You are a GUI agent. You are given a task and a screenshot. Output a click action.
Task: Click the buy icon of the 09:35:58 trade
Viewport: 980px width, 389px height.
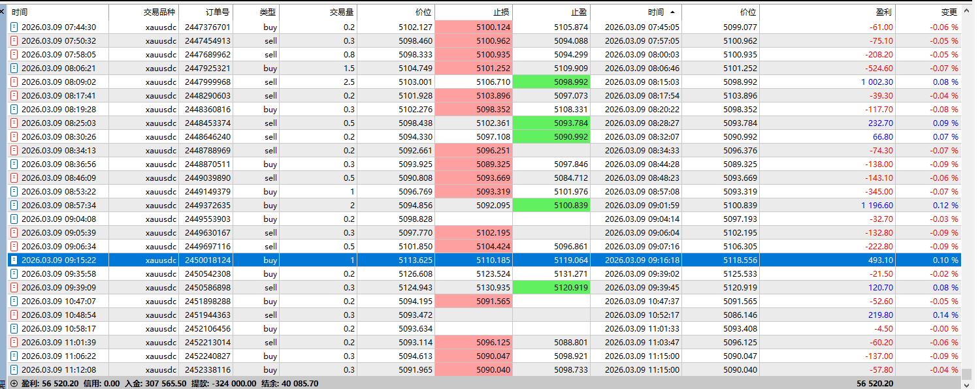pyautogui.click(x=14, y=273)
